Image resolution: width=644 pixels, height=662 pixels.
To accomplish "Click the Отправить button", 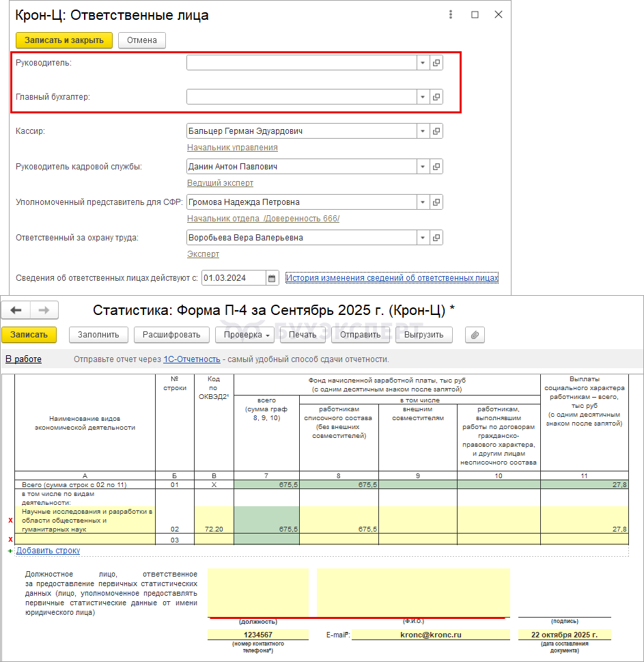I will click(361, 335).
